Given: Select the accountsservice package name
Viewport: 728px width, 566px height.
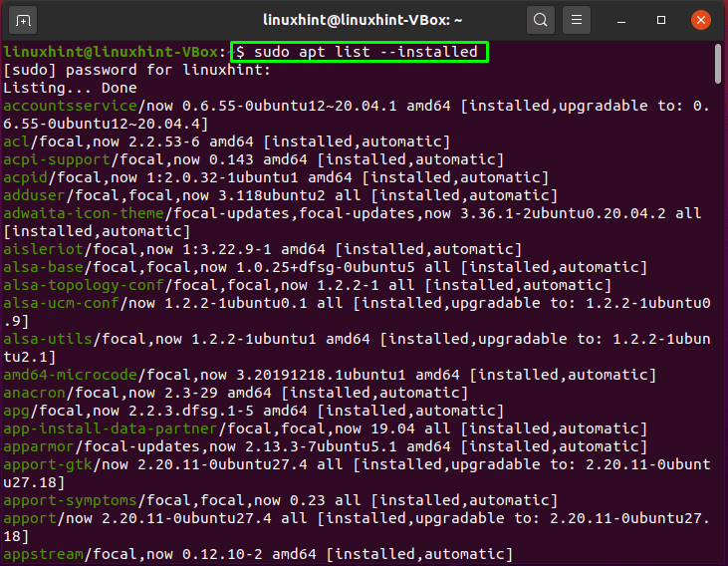Looking at the screenshot, I should [70, 106].
